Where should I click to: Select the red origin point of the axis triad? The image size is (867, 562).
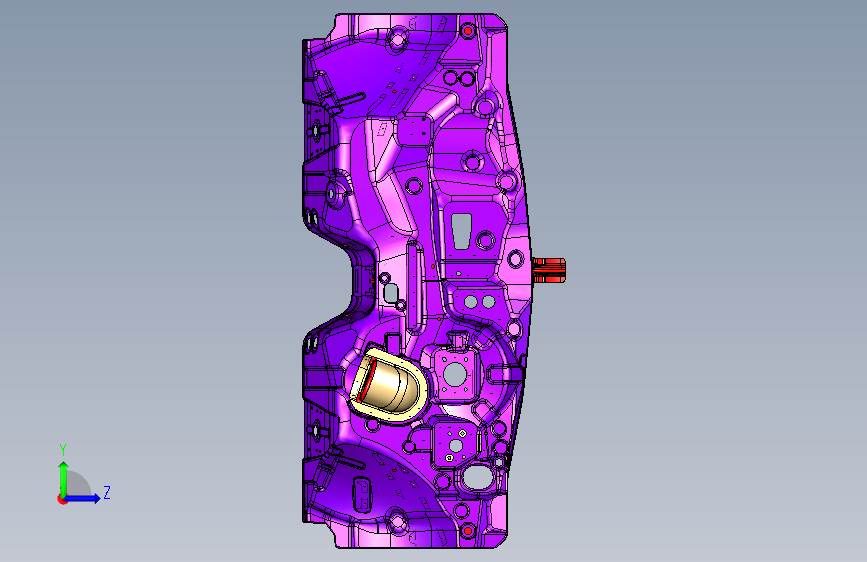[x=62, y=499]
